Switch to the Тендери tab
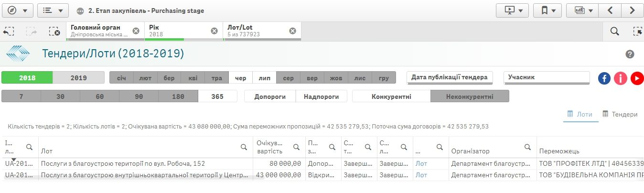The width and height of the screenshot is (644, 193). pyautogui.click(x=620, y=114)
